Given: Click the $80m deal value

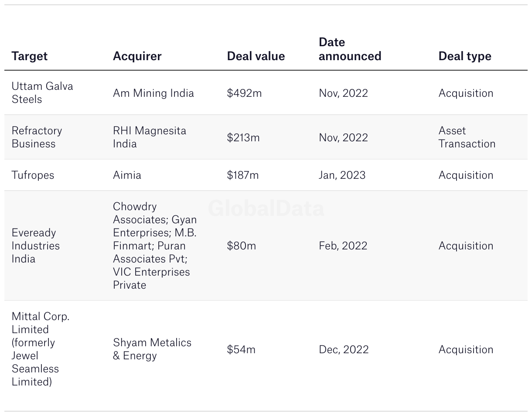Looking at the screenshot, I should click(242, 246).
